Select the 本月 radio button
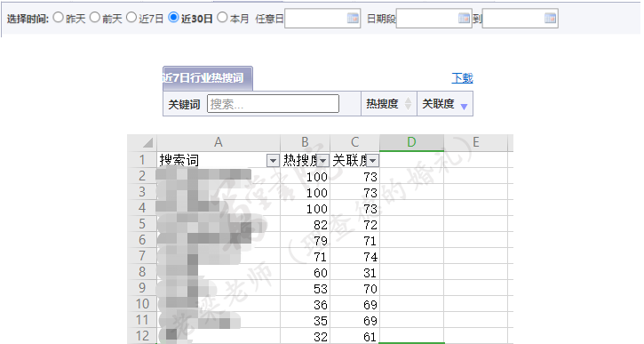The width and height of the screenshot is (644, 344). 222,17
